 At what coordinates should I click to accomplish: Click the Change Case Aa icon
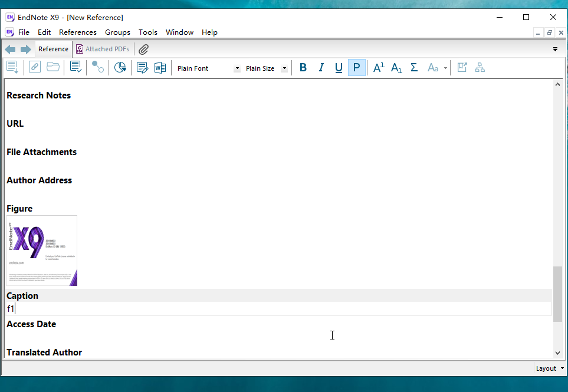tap(433, 68)
